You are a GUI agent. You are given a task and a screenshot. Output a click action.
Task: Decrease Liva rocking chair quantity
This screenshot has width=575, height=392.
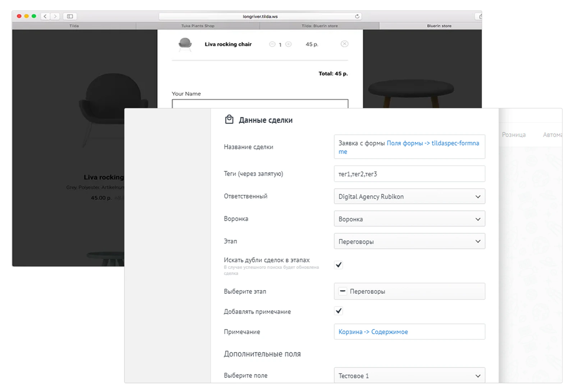pyautogui.click(x=272, y=44)
